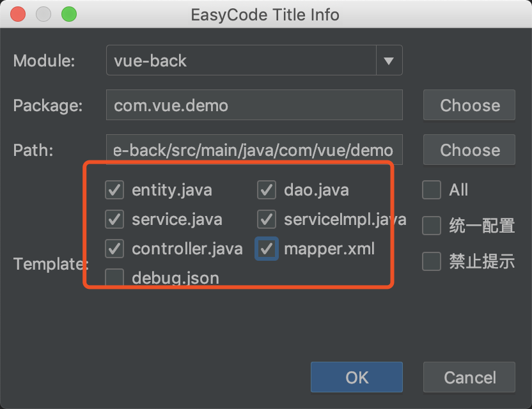This screenshot has width=532, height=409.
Task: Enable the 统一配置 checkbox
Action: [x=432, y=226]
